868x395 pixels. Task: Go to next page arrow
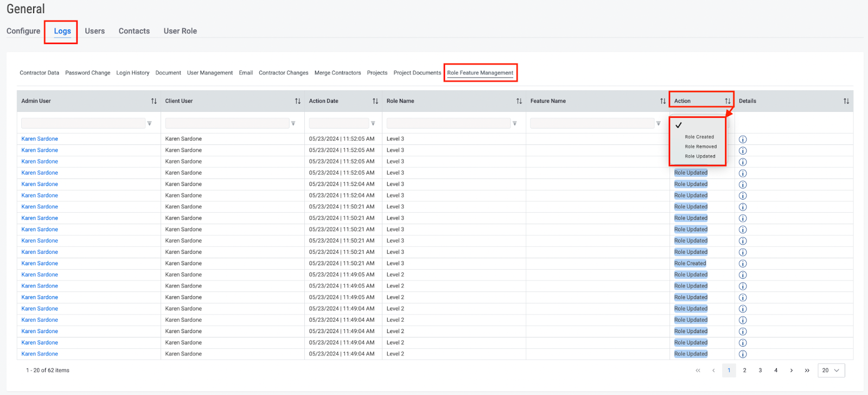coord(792,371)
